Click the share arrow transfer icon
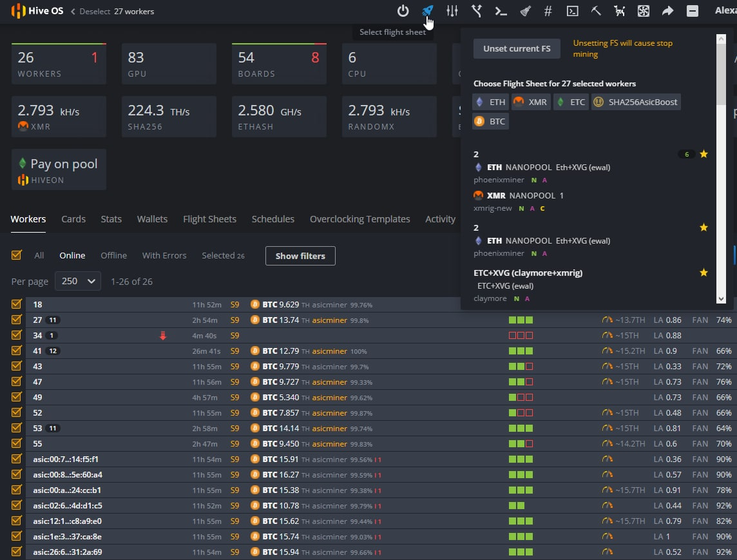The image size is (737, 560). click(x=668, y=11)
